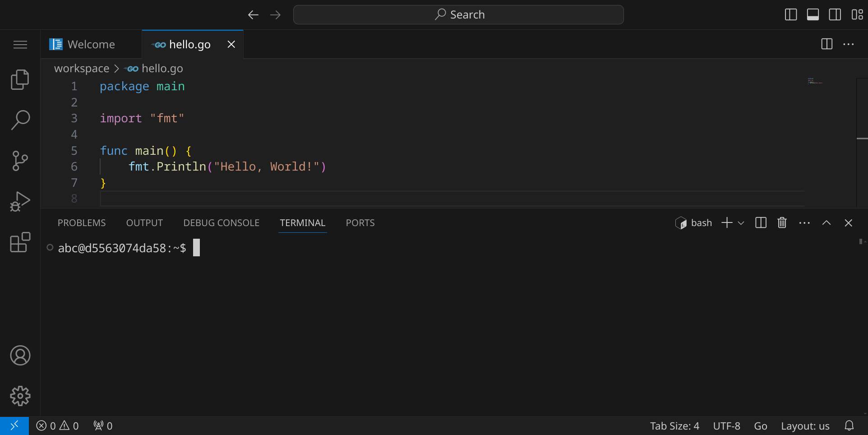Open the Run and Debug view
The width and height of the screenshot is (868, 435).
20,201
